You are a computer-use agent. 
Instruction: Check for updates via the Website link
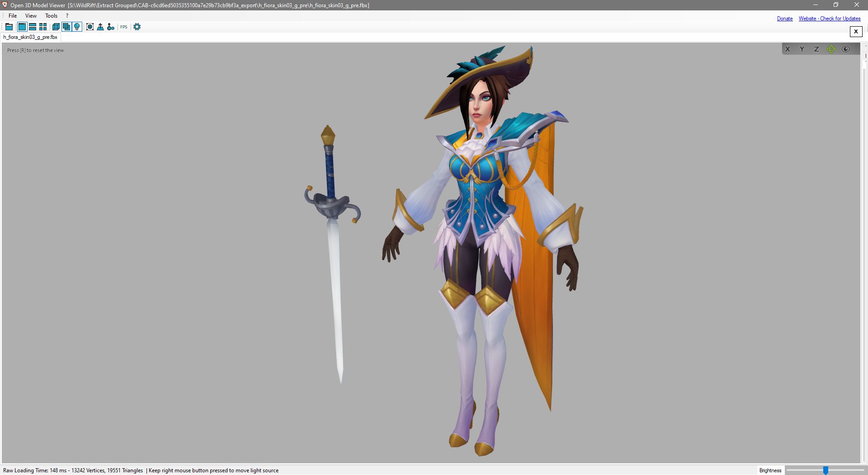coord(830,19)
